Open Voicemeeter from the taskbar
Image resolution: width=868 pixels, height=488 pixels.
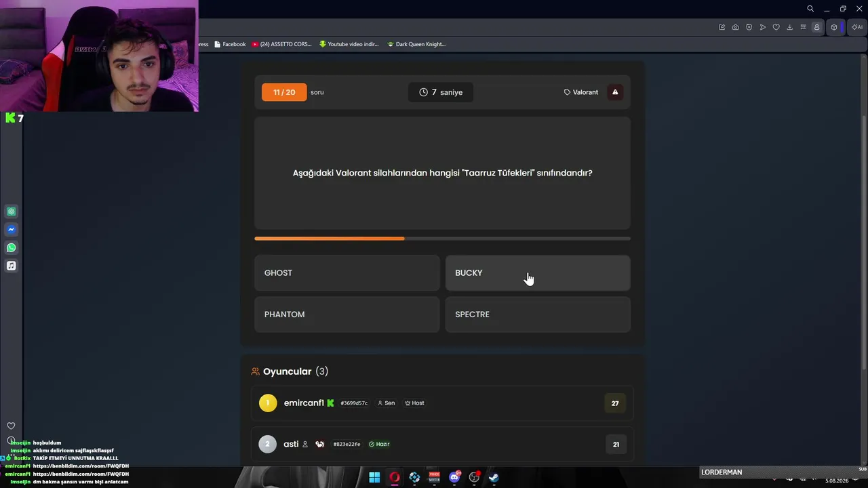pyautogui.click(x=434, y=477)
